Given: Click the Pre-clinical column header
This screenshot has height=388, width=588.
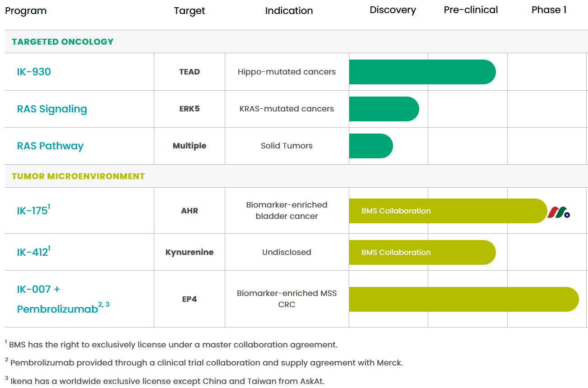Looking at the screenshot, I should pos(471,10).
